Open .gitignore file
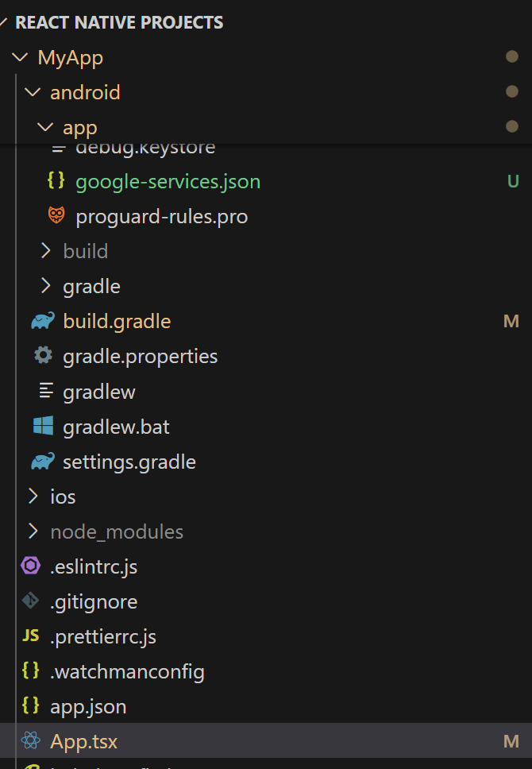 (x=94, y=601)
